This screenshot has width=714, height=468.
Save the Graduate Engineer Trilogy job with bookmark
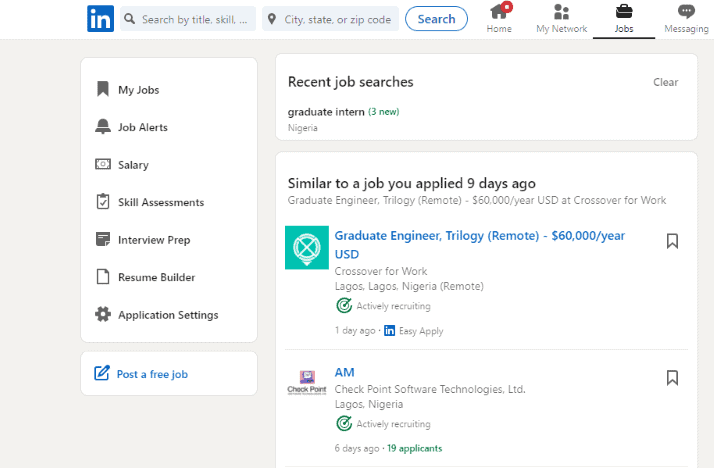coord(672,241)
